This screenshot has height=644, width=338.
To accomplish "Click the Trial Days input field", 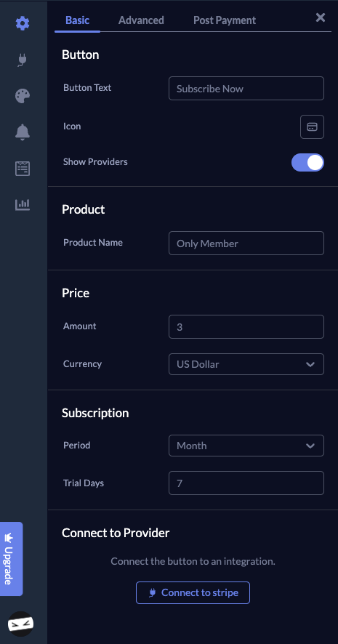I will click(246, 483).
